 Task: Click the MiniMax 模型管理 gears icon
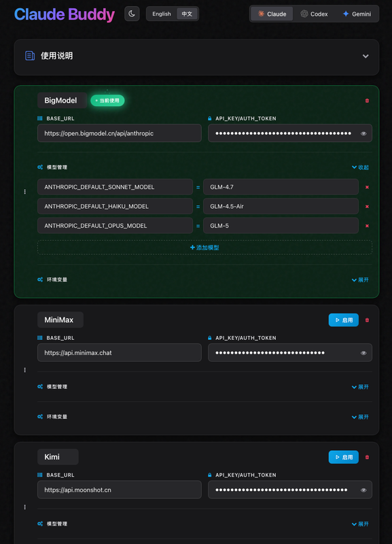tap(40, 386)
